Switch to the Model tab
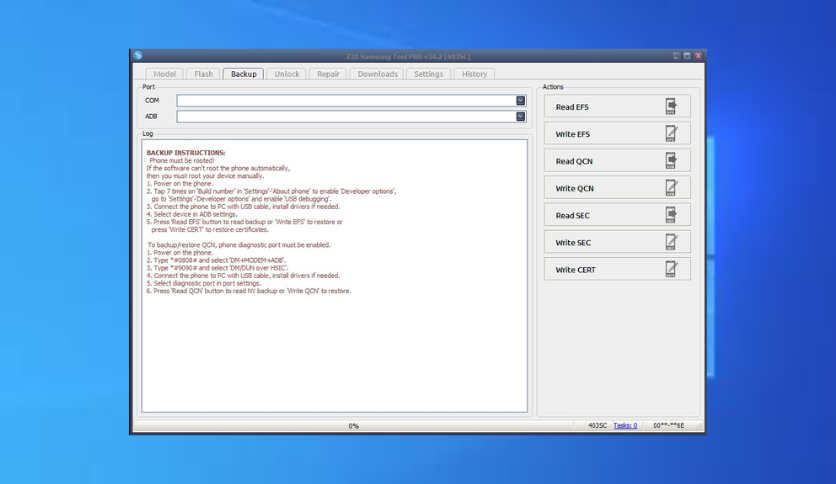The width and height of the screenshot is (836, 484). tap(164, 74)
